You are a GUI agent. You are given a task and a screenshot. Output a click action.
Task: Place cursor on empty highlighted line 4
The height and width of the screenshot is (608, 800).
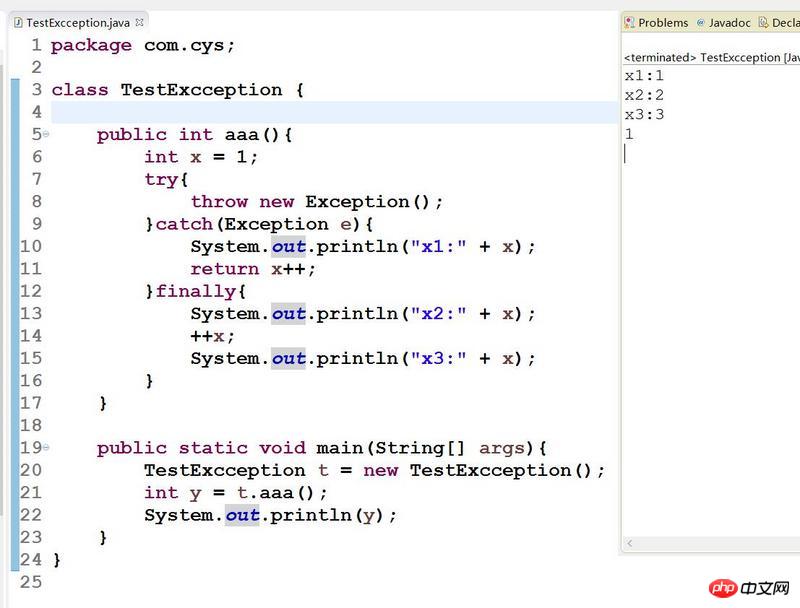(334, 112)
